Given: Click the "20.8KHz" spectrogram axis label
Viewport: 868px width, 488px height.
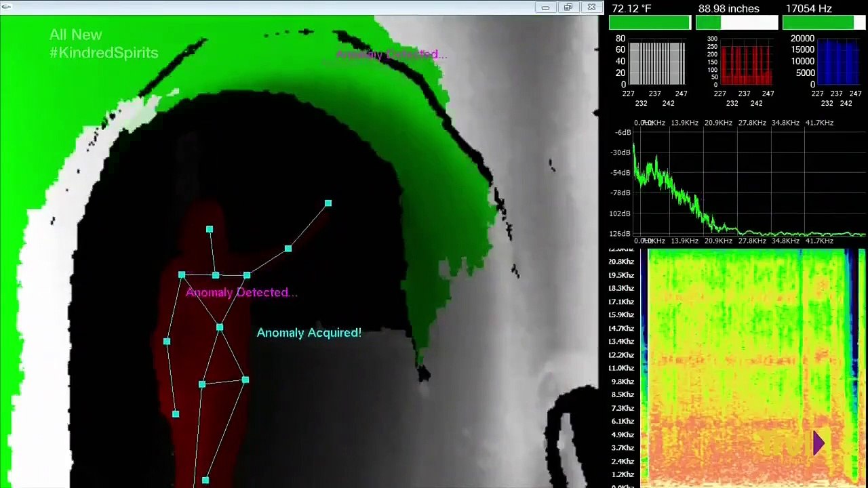Looking at the screenshot, I should (621, 262).
